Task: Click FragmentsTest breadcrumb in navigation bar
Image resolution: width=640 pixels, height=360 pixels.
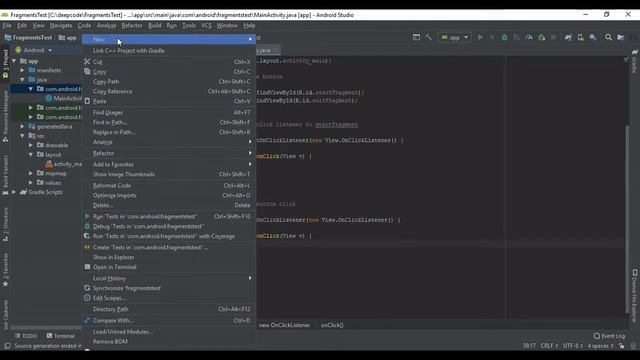Action: click(x=28, y=38)
